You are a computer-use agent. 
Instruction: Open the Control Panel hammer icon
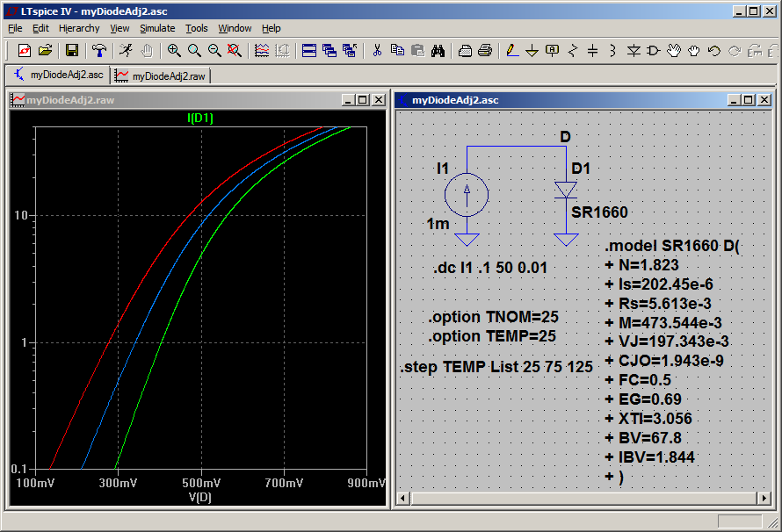click(99, 50)
